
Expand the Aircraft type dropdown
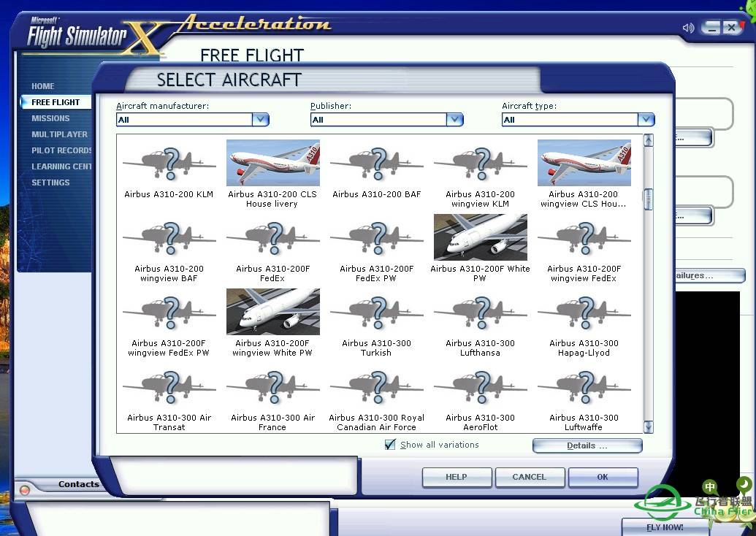[x=646, y=120]
